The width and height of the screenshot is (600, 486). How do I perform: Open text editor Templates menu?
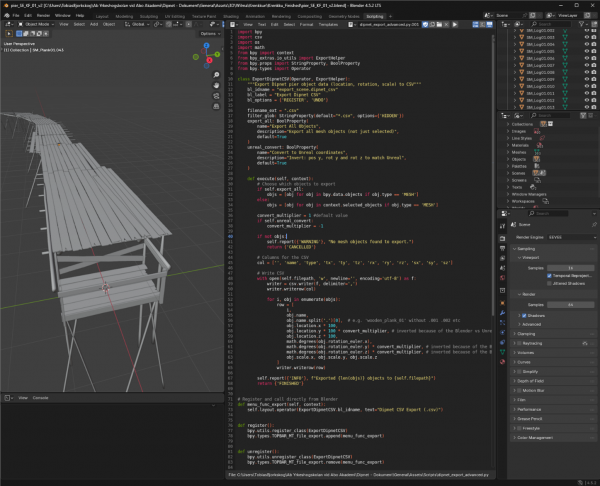pyautogui.click(x=328, y=24)
